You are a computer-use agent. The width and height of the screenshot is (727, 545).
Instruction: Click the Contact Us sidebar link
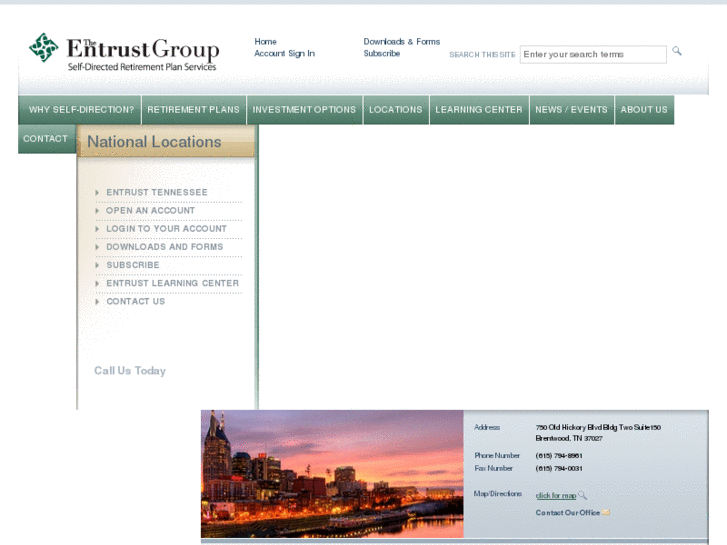(x=136, y=301)
